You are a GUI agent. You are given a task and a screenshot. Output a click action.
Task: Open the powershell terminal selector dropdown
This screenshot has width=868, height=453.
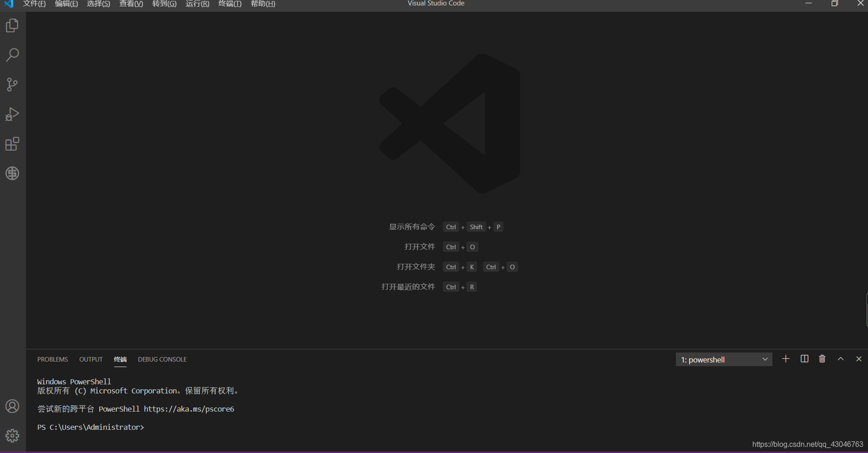[724, 359]
